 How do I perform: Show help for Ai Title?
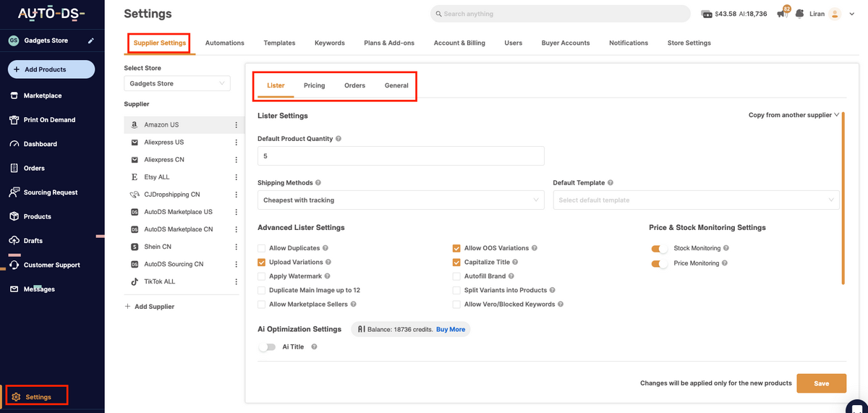(x=314, y=347)
